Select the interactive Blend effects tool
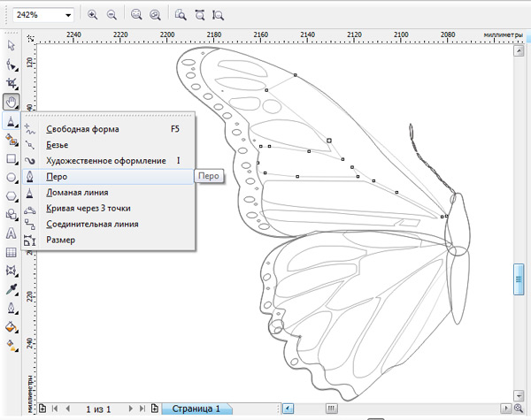Image resolution: width=531 pixels, height=420 pixels. pyautogui.click(x=12, y=271)
